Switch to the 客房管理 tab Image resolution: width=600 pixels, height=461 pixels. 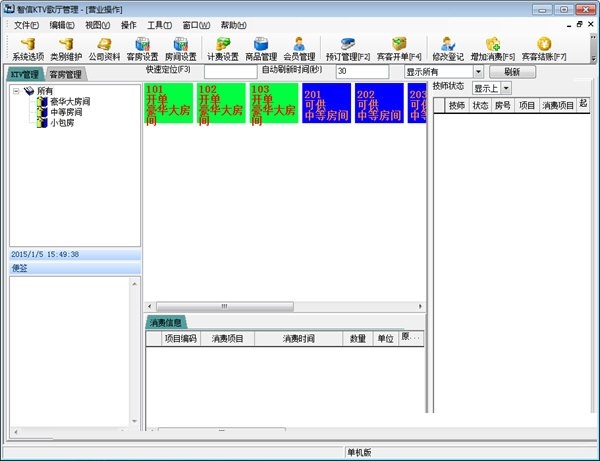(65, 74)
